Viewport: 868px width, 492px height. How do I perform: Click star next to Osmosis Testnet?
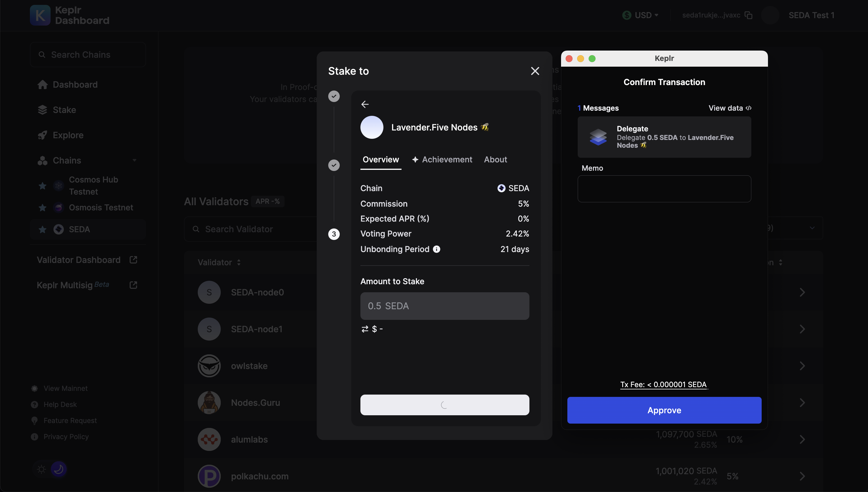tap(43, 207)
